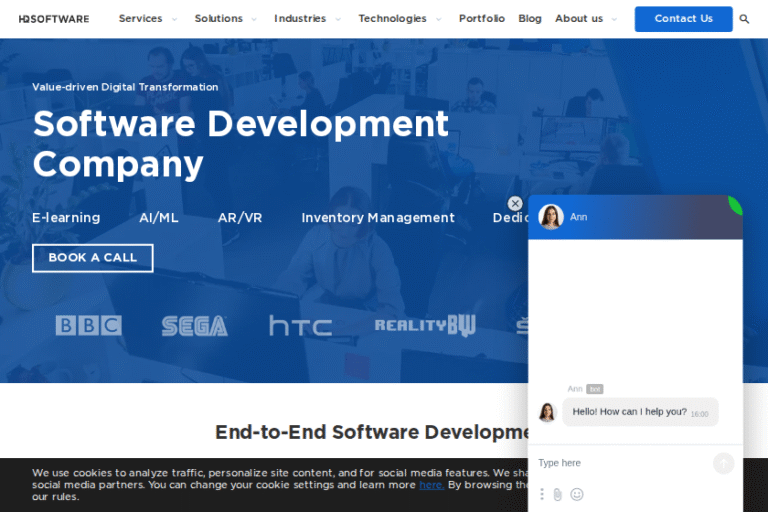
Task: Click the paperclip attachment icon
Action: click(x=558, y=494)
